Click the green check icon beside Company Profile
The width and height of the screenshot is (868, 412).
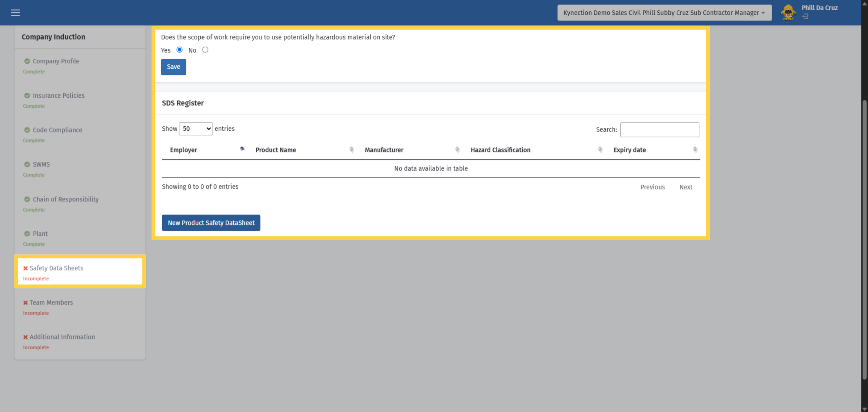tap(27, 61)
